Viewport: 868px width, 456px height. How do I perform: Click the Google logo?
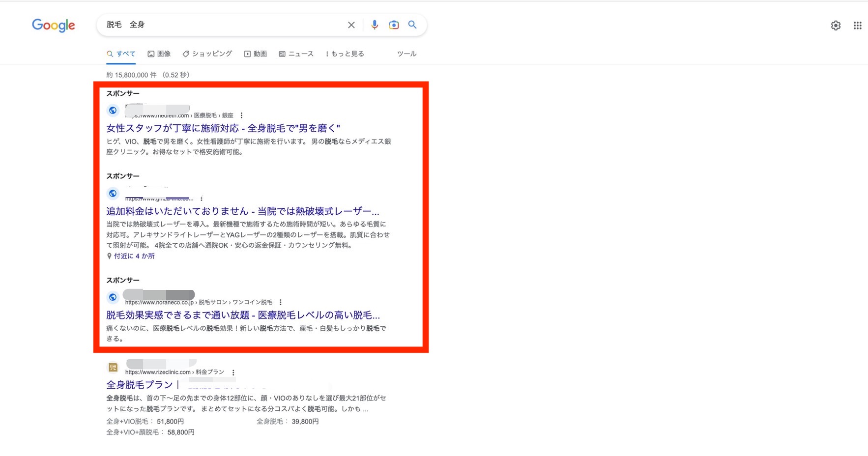[53, 25]
